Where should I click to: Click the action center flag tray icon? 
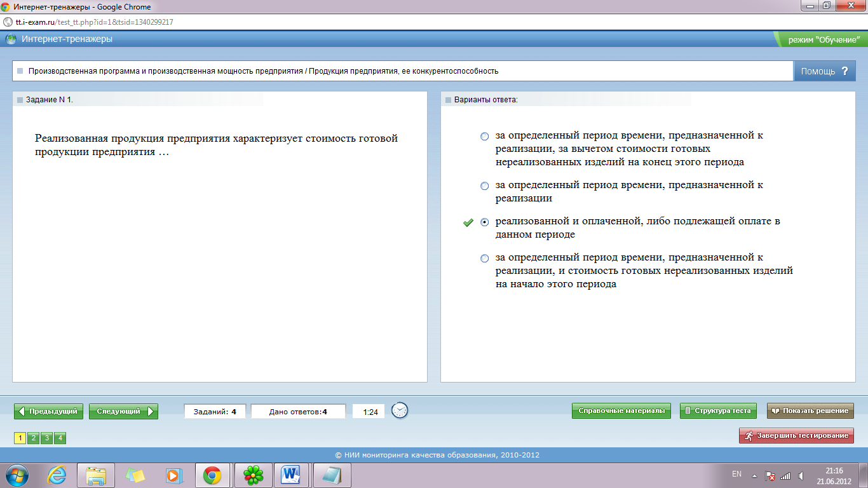click(770, 475)
